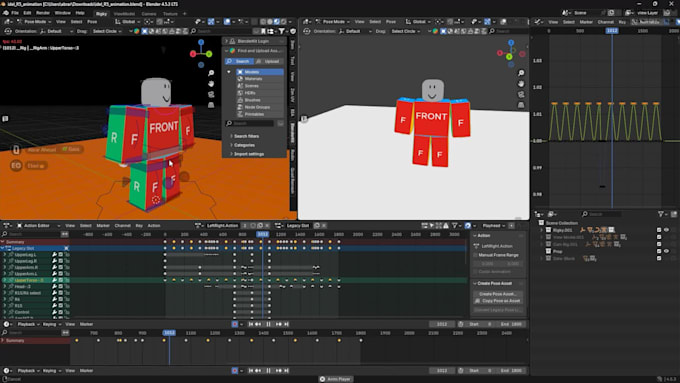Expand the Head channel row
The height and width of the screenshot is (383, 680).
(x=5, y=287)
